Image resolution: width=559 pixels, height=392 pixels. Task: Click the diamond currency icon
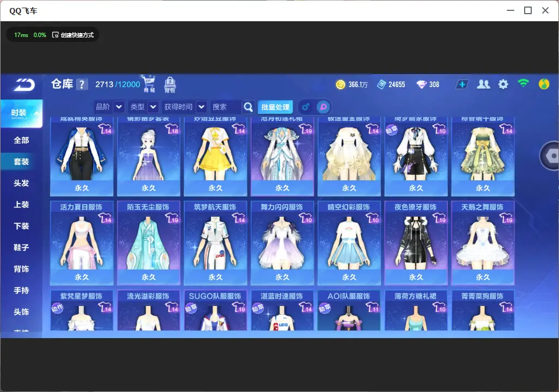click(422, 84)
